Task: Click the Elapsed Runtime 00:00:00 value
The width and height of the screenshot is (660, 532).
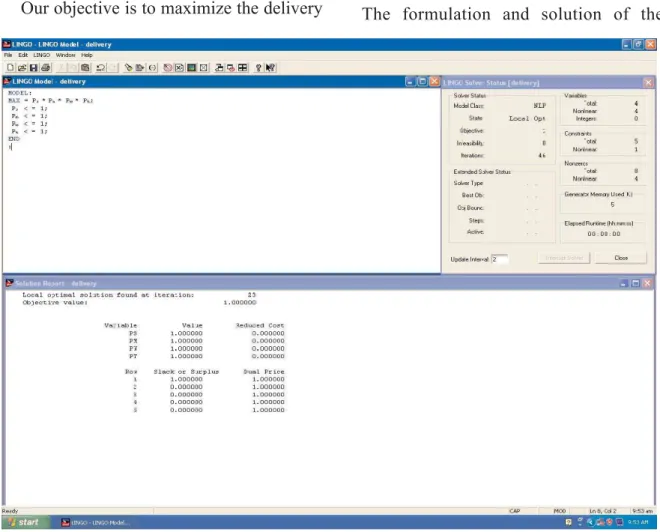Action: click(x=604, y=234)
